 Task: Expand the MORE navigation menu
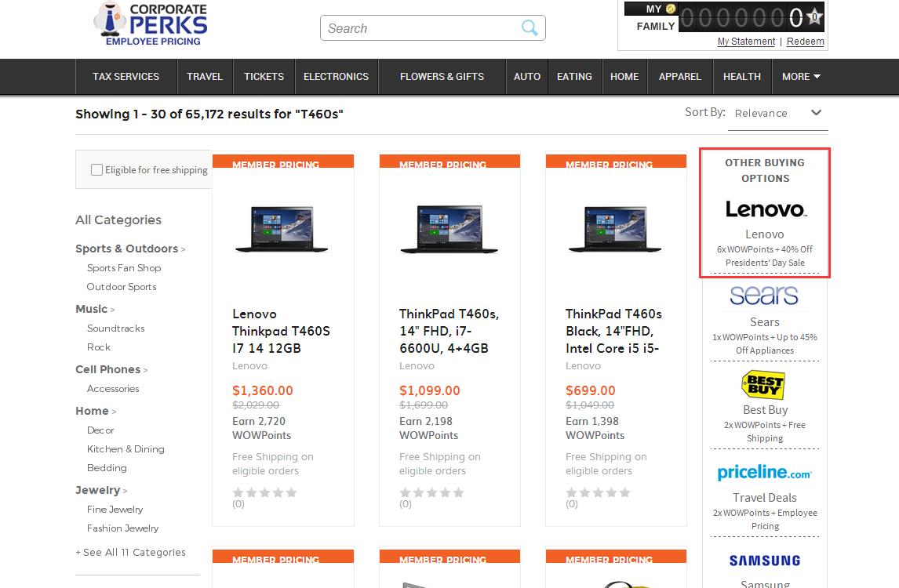point(801,77)
